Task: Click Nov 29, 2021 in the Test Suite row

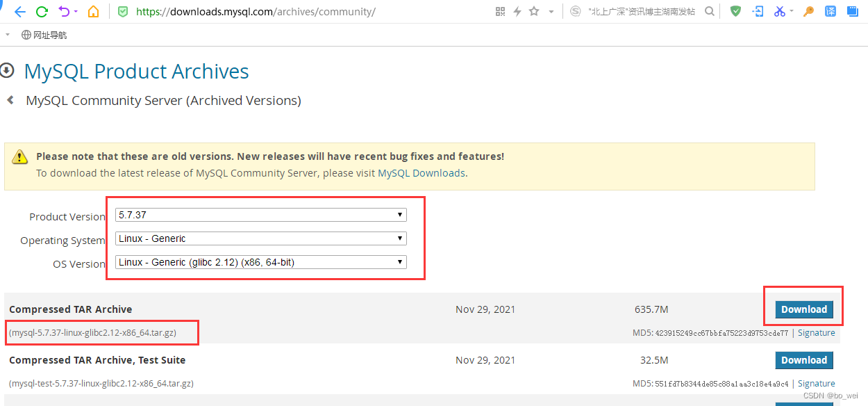Action: tap(485, 360)
